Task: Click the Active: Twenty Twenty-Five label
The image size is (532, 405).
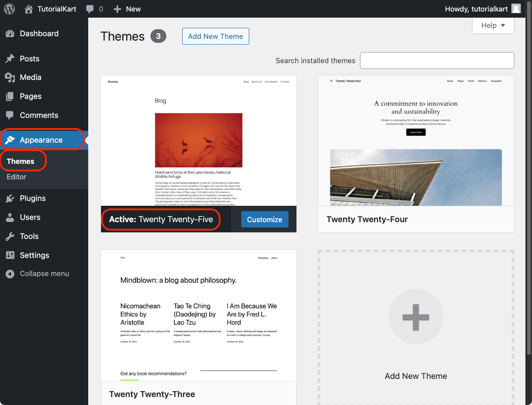Action: pos(161,220)
